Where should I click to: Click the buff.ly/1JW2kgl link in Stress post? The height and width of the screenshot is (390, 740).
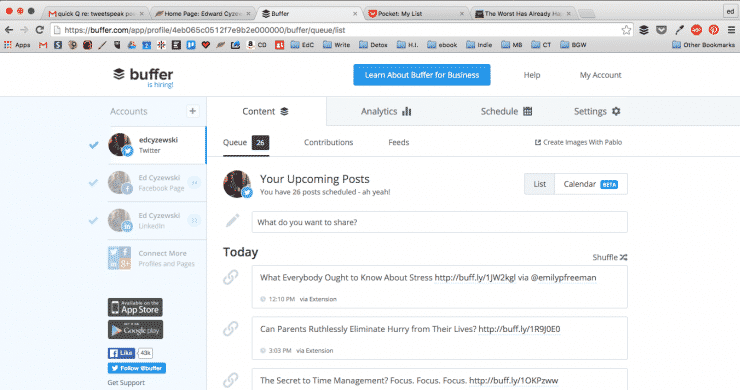475,278
